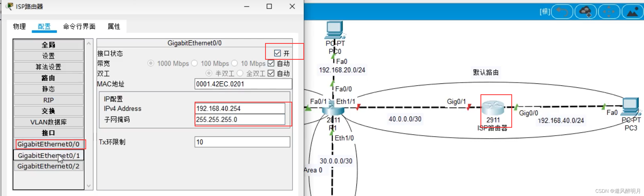The width and height of the screenshot is (644, 196).
Task: Open the 命令行界面 tab
Action: [79, 26]
